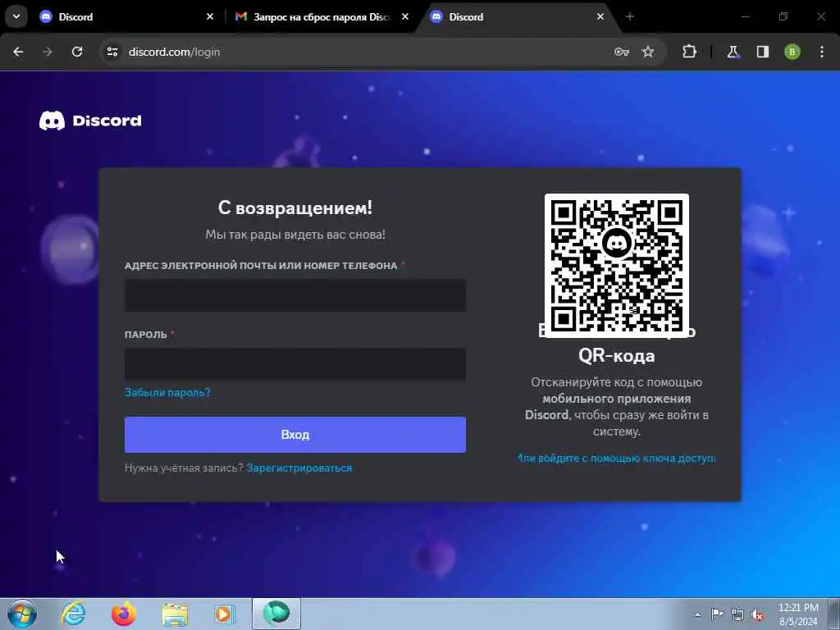
Task: Click the Show desktop strip beside the clock
Action: (x=834, y=614)
